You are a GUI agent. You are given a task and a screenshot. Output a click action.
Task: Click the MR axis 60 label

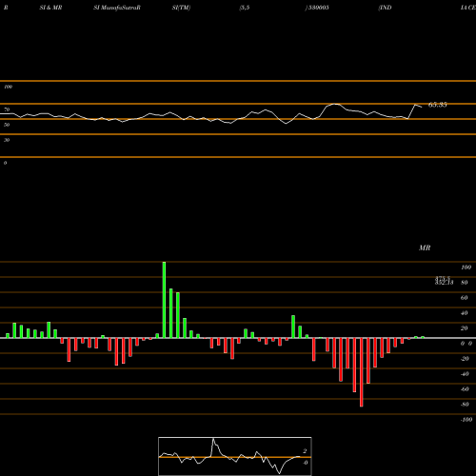465,298
